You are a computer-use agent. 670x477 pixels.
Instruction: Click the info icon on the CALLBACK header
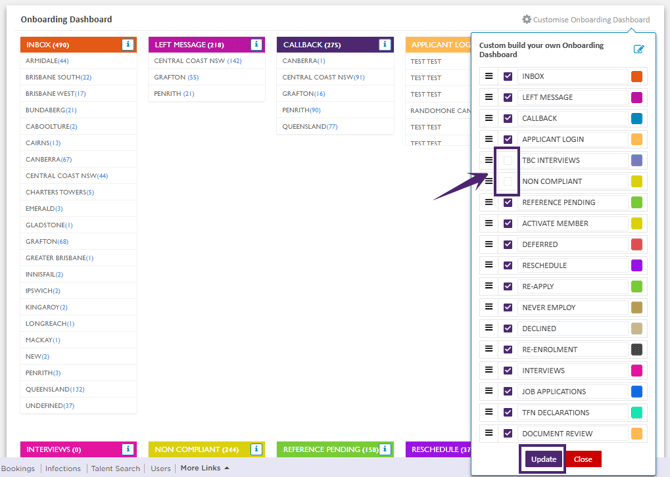coord(385,44)
